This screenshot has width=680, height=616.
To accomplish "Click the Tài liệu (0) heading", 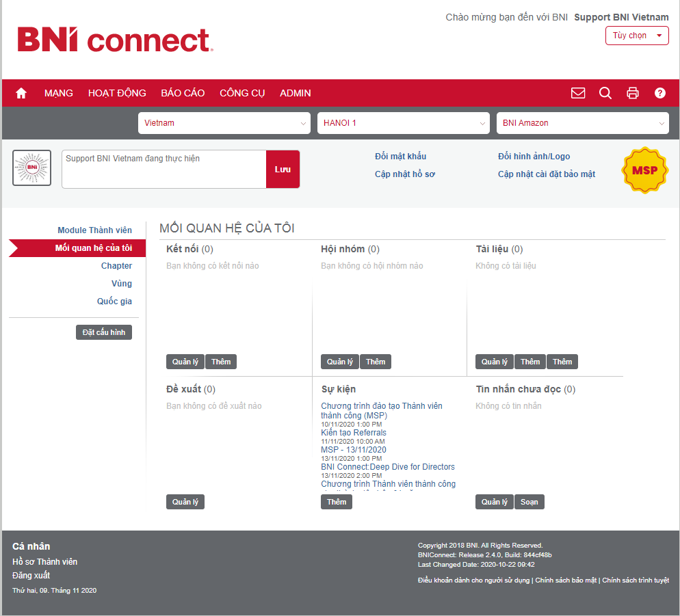I will (499, 250).
